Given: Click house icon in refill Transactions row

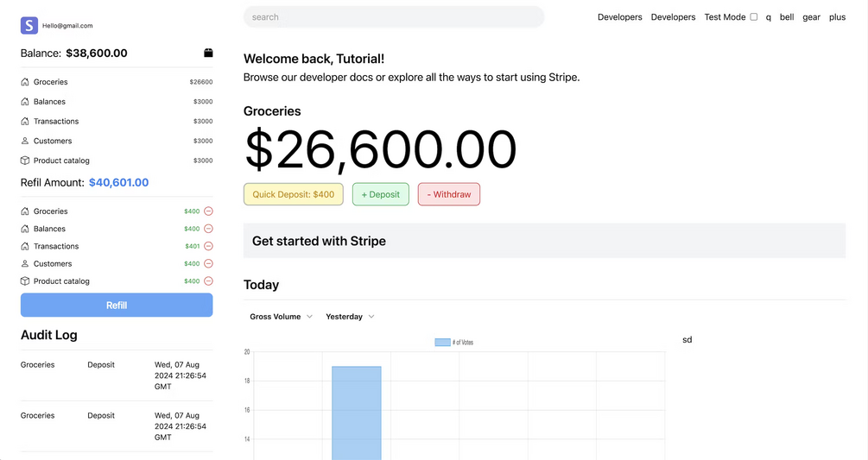Looking at the screenshot, I should pos(25,246).
